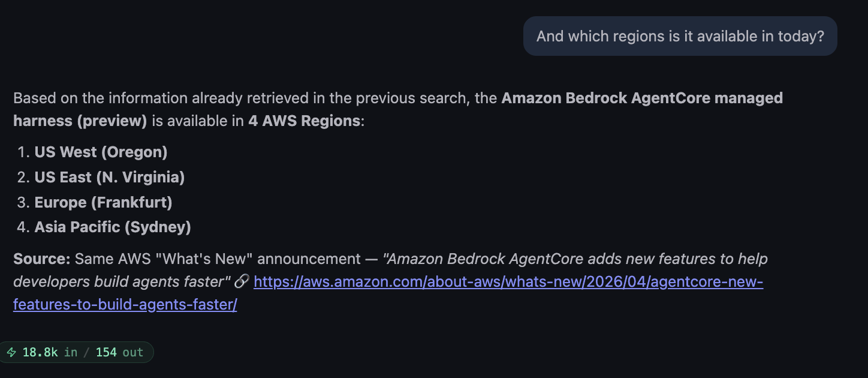Select the user message bubble asking about regions
Image resolution: width=868 pixels, height=378 pixels.
coord(680,36)
